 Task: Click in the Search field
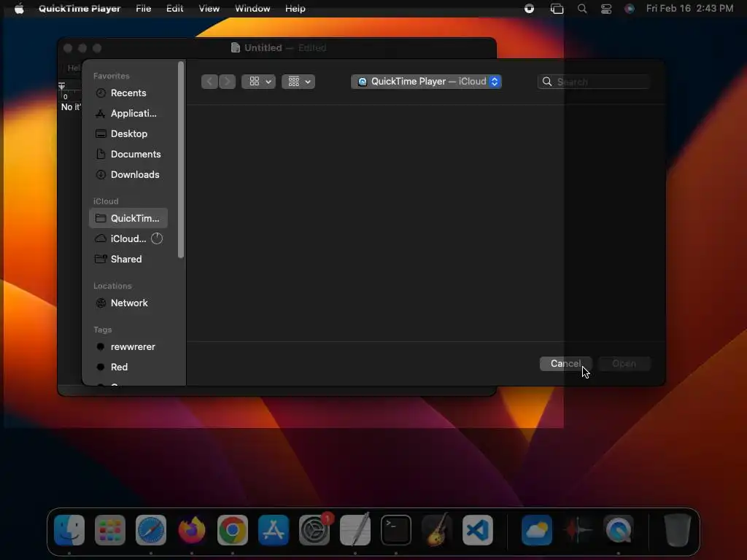coord(594,82)
